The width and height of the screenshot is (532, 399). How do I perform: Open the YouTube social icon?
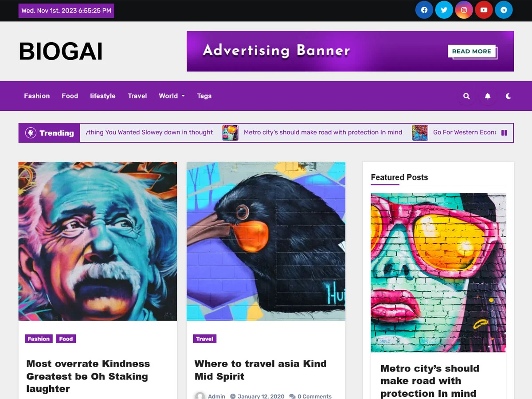click(x=484, y=10)
